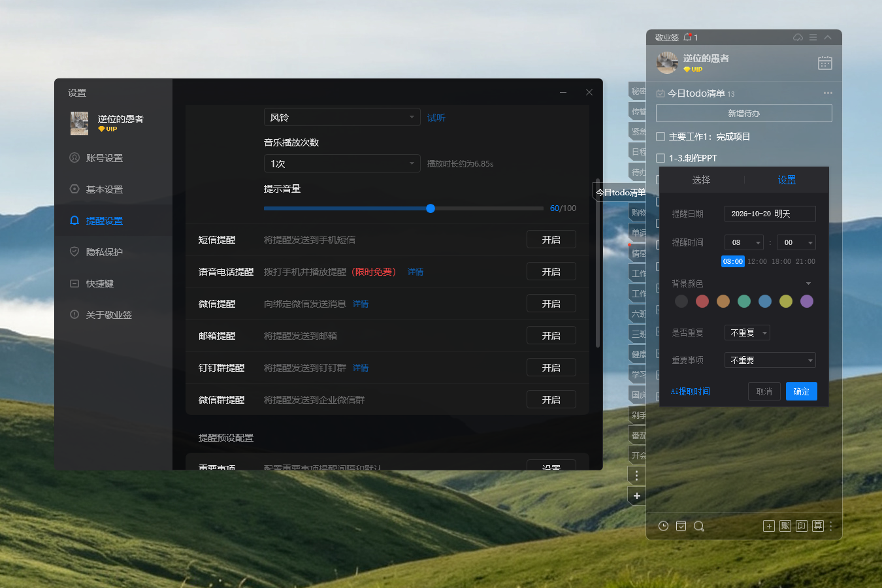Image resolution: width=882 pixels, height=588 pixels.
Task: Turn on 微信群提醒 with 开启
Action: (x=551, y=400)
